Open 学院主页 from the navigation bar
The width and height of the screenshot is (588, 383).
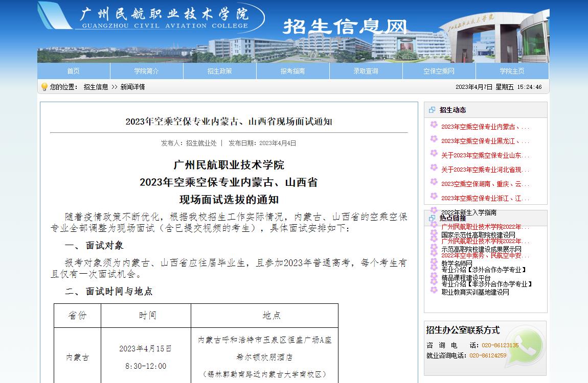click(x=512, y=71)
